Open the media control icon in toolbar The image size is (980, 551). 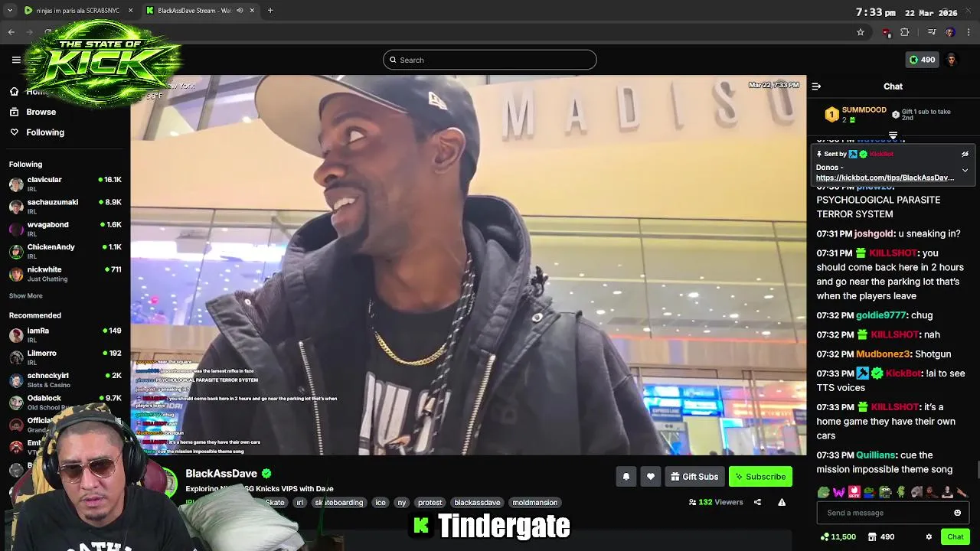932,32
